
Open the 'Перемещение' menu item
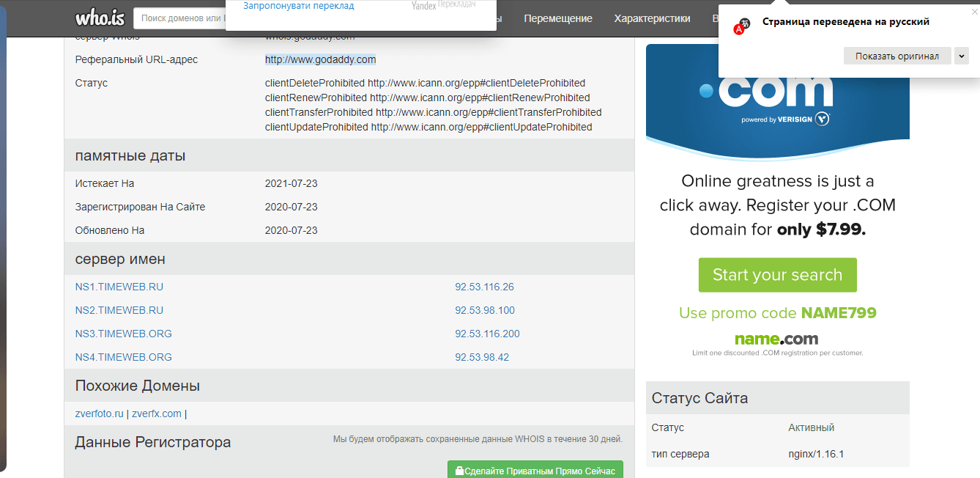(x=558, y=18)
